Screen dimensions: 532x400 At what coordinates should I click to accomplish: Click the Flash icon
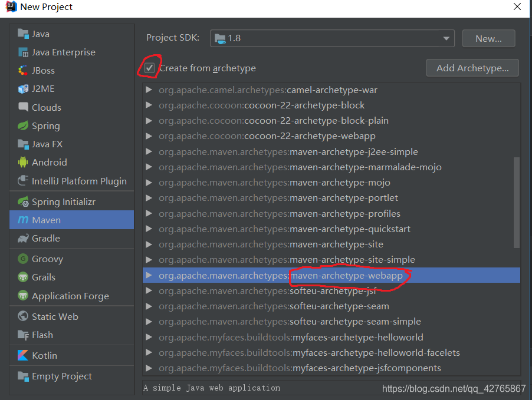point(23,335)
